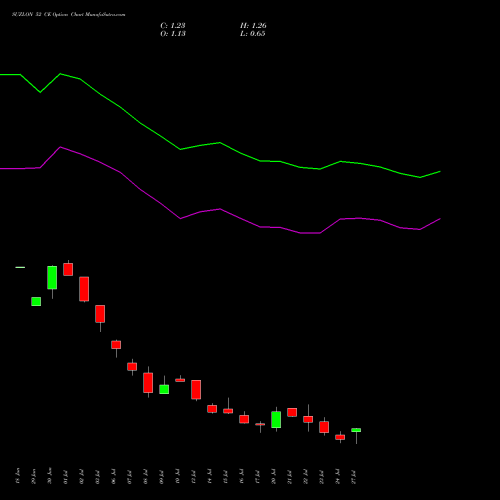500x500 pixels.
Task: Click the 01 Jul date axis label
Action: (66, 477)
